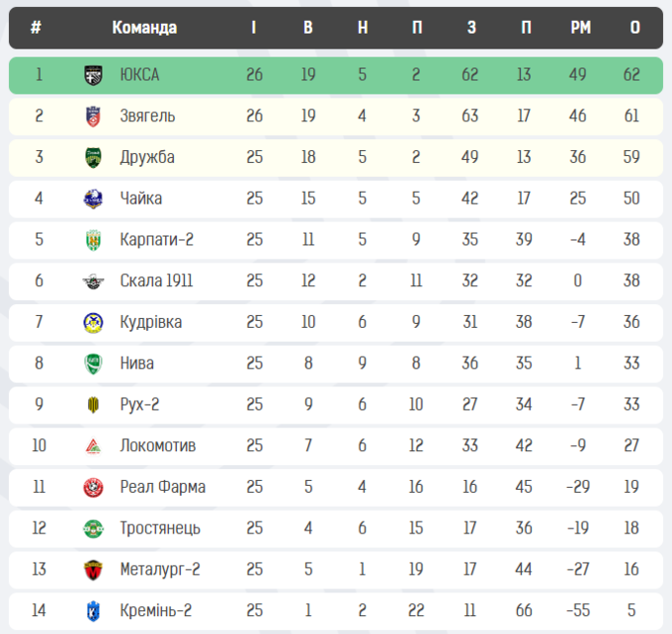Click the РМ goal difference header
The height and width of the screenshot is (634, 672).
(x=580, y=28)
